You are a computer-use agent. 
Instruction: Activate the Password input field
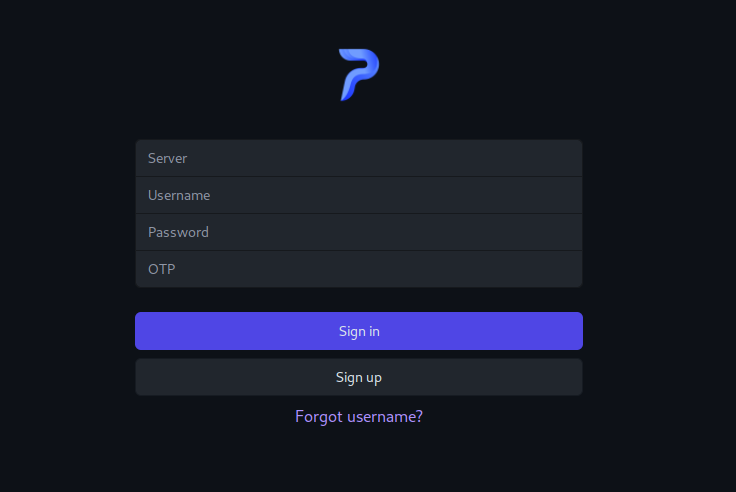pos(359,232)
